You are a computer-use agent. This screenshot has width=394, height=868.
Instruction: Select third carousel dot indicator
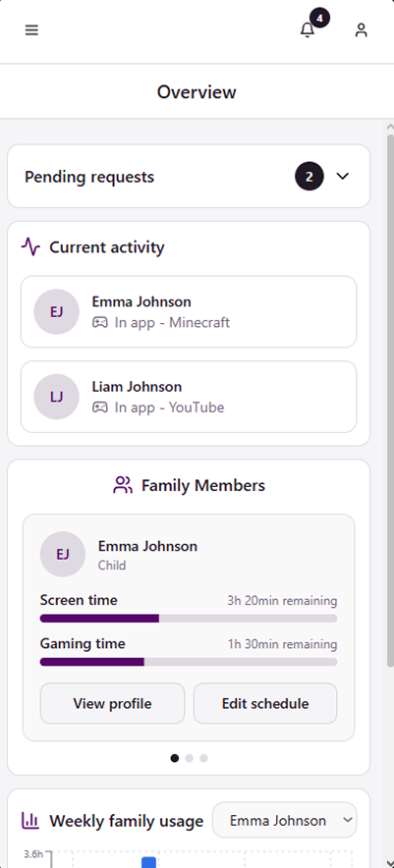tap(203, 758)
